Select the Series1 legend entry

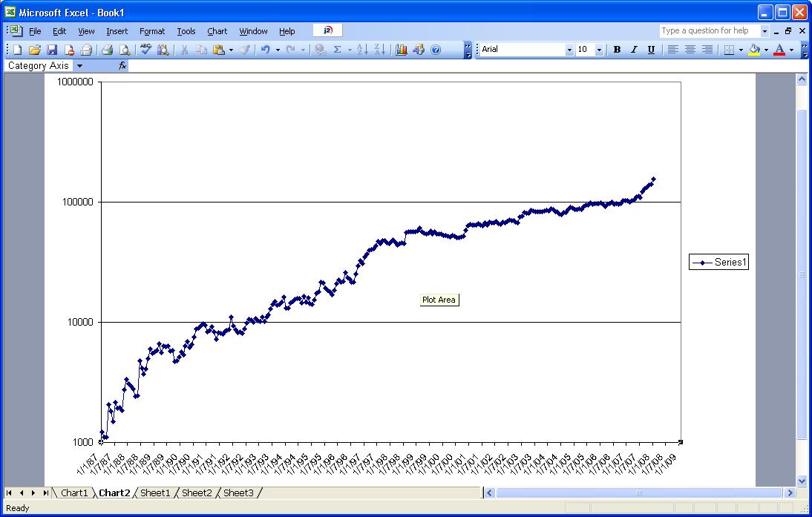tap(719, 262)
